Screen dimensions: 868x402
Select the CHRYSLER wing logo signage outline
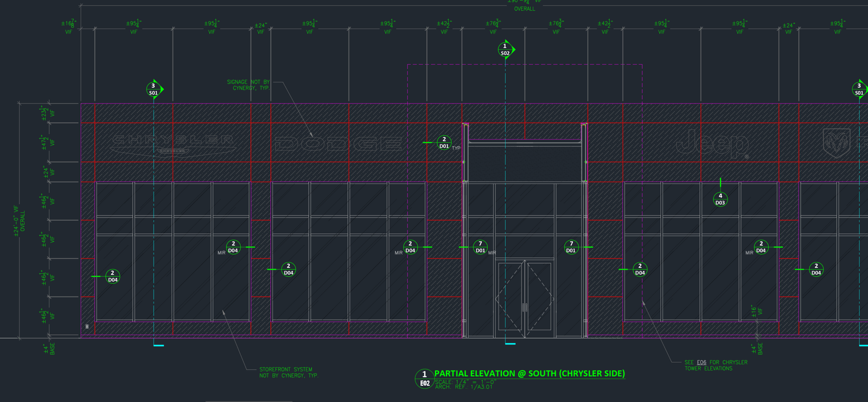[173, 145]
